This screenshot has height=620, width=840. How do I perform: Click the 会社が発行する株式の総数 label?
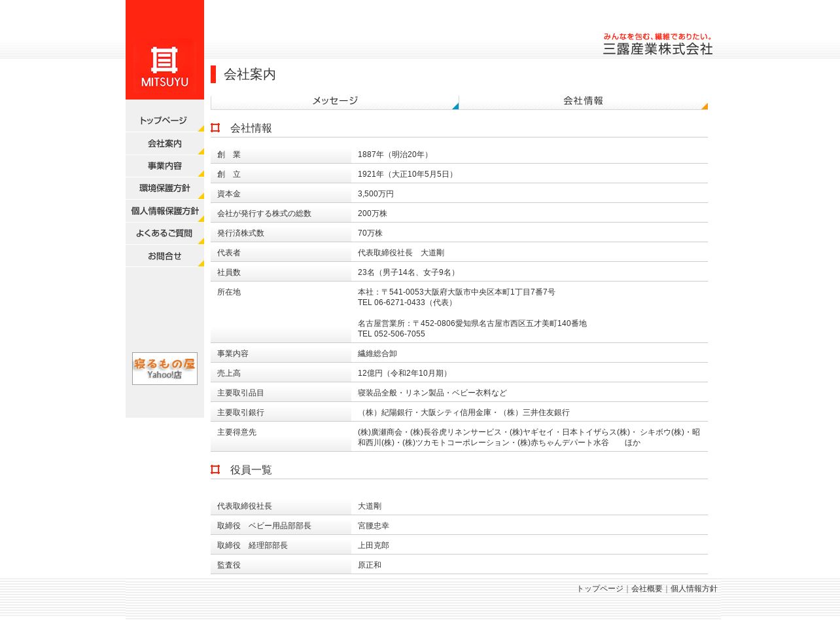264,213
